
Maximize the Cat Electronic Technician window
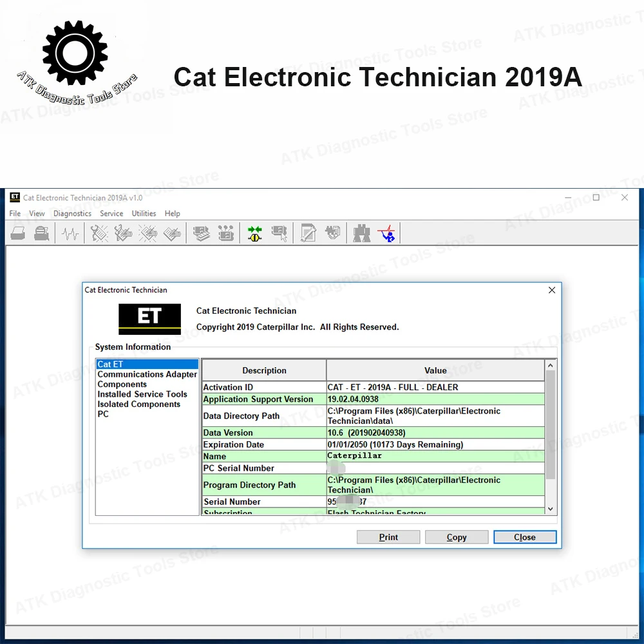596,198
